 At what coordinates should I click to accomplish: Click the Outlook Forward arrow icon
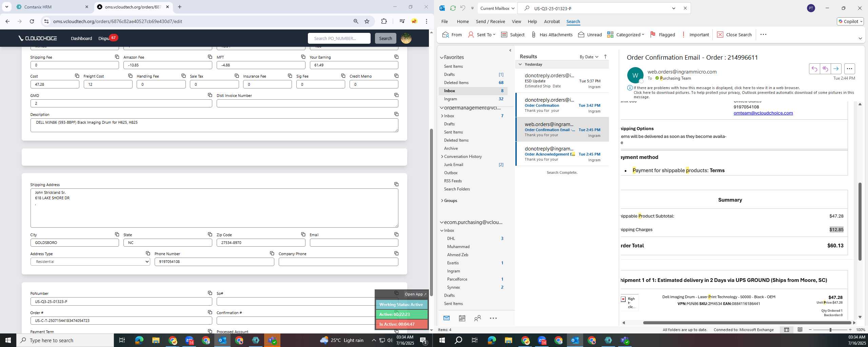click(836, 68)
